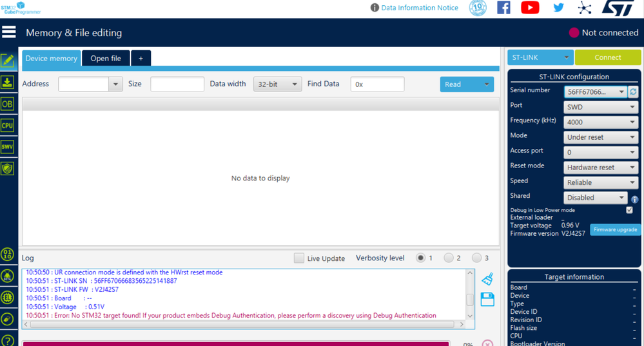Select verbosity level 2 radio button

point(449,258)
